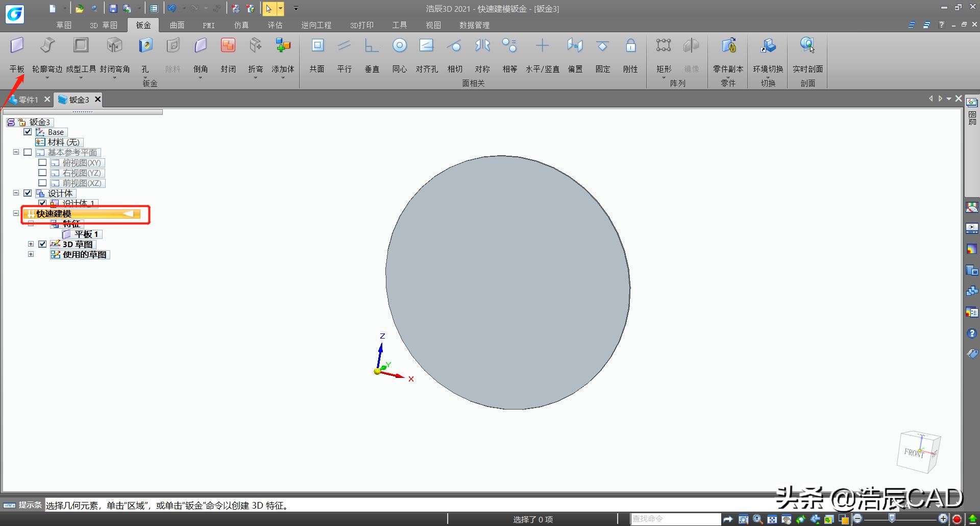Enable the 俯视图(XY) plane checkbox
980x526 pixels.
42,162
